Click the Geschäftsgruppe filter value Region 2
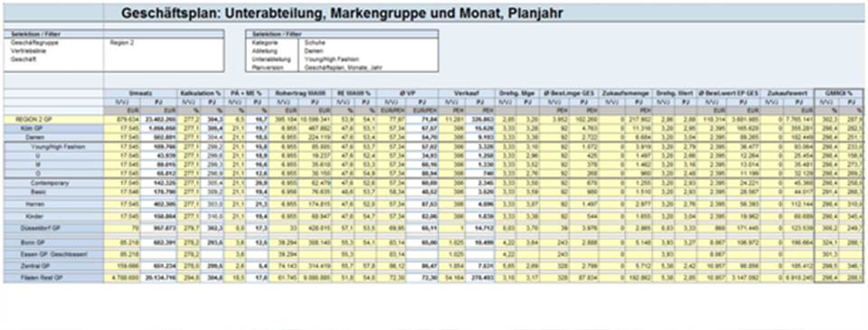Viewport: 868px width, 330px height. coord(122,42)
